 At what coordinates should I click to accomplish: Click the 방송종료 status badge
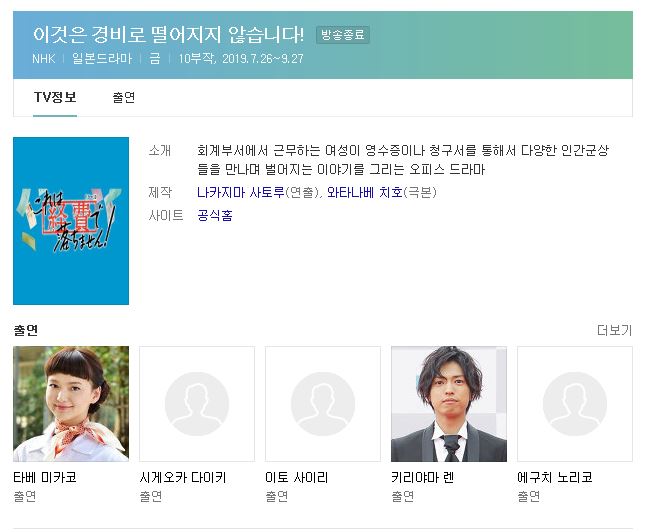tap(343, 35)
